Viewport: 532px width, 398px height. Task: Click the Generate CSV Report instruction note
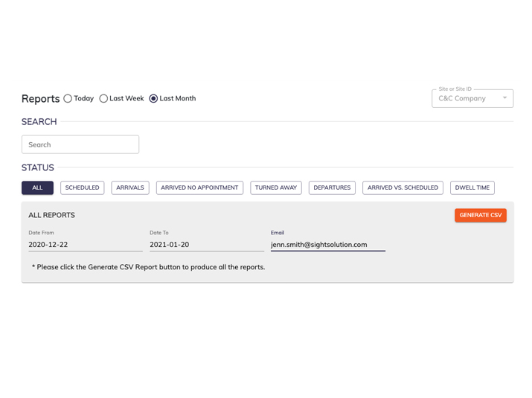(148, 267)
